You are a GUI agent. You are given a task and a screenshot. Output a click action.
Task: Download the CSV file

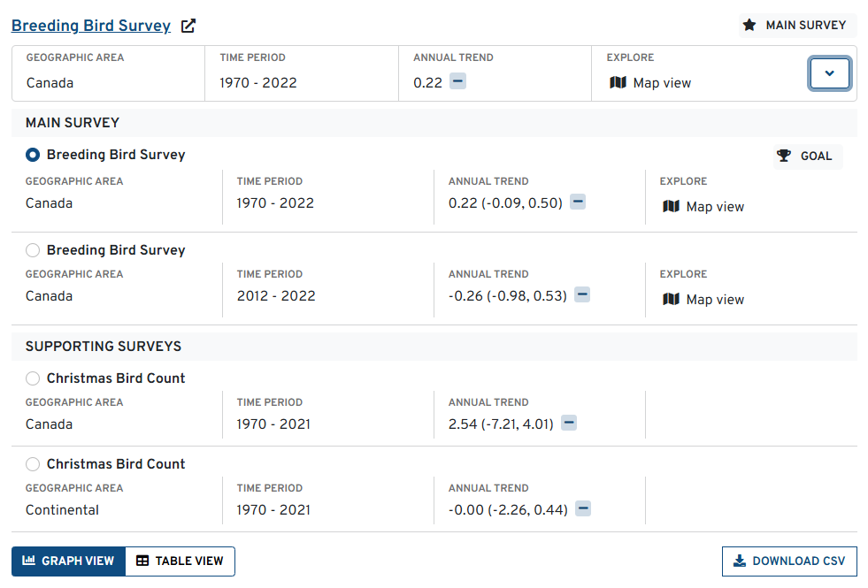[789, 561]
